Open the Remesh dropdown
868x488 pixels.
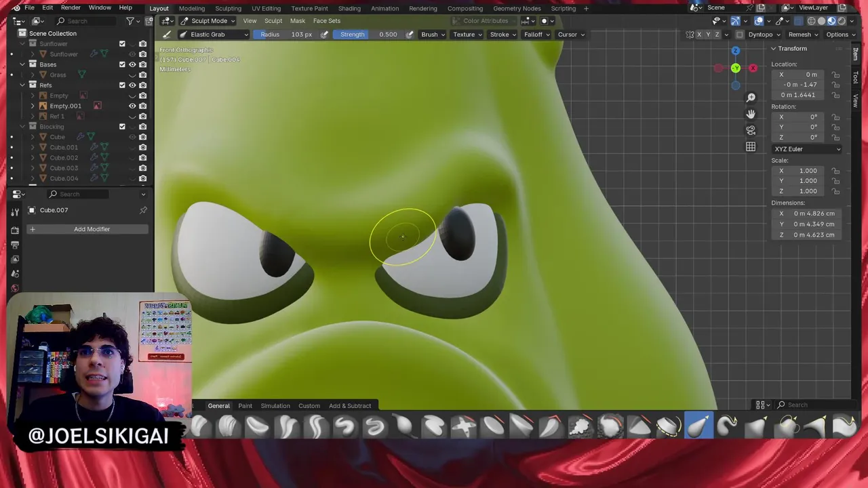(x=803, y=35)
